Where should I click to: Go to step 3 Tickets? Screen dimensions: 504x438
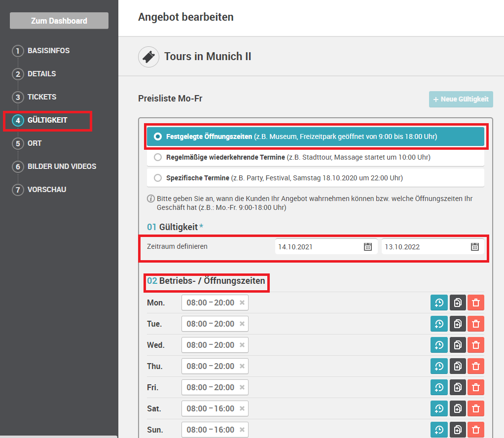pos(34,97)
